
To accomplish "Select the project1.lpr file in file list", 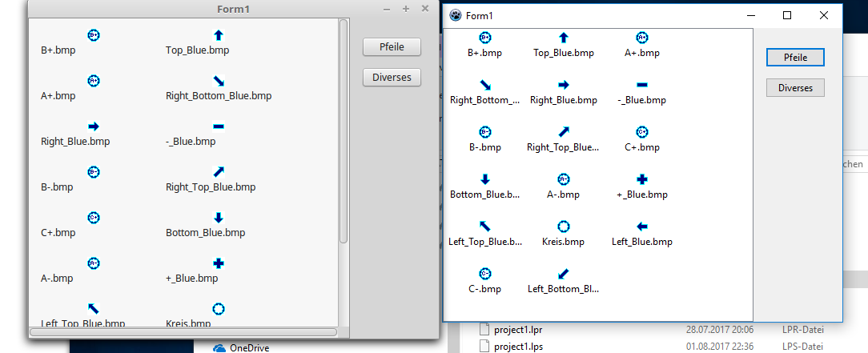I will coord(518,329).
